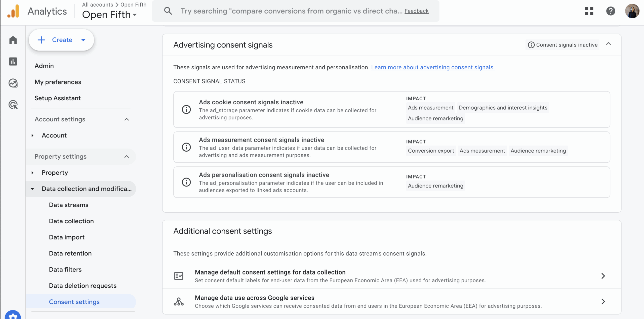Click the All accounts breadcrumb
This screenshot has height=319, width=644.
click(x=98, y=5)
